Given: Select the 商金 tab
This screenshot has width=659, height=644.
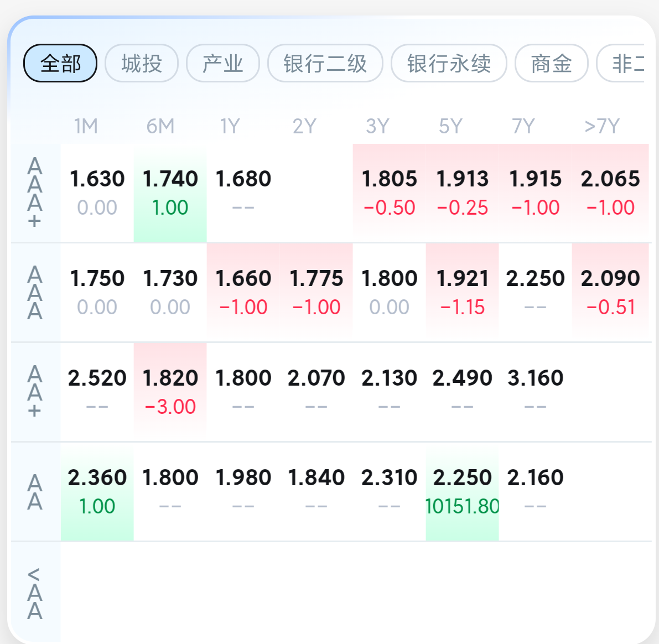Looking at the screenshot, I should click(x=552, y=64).
